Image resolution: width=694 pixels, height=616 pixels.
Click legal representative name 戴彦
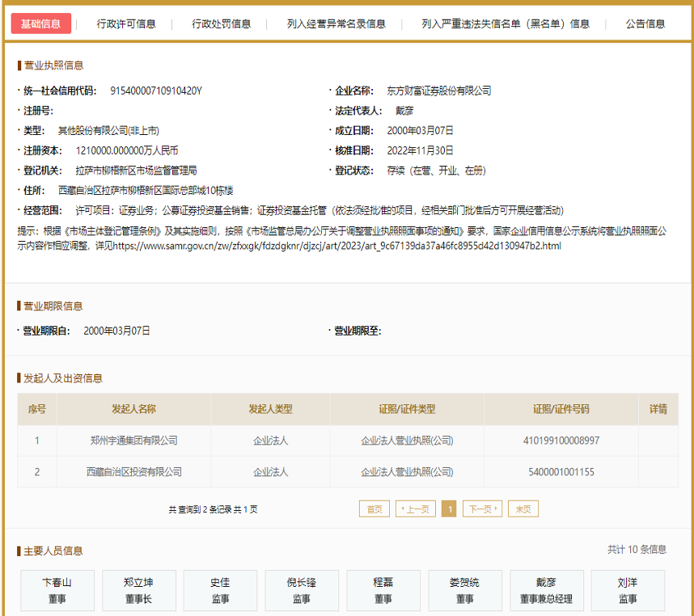(404, 111)
